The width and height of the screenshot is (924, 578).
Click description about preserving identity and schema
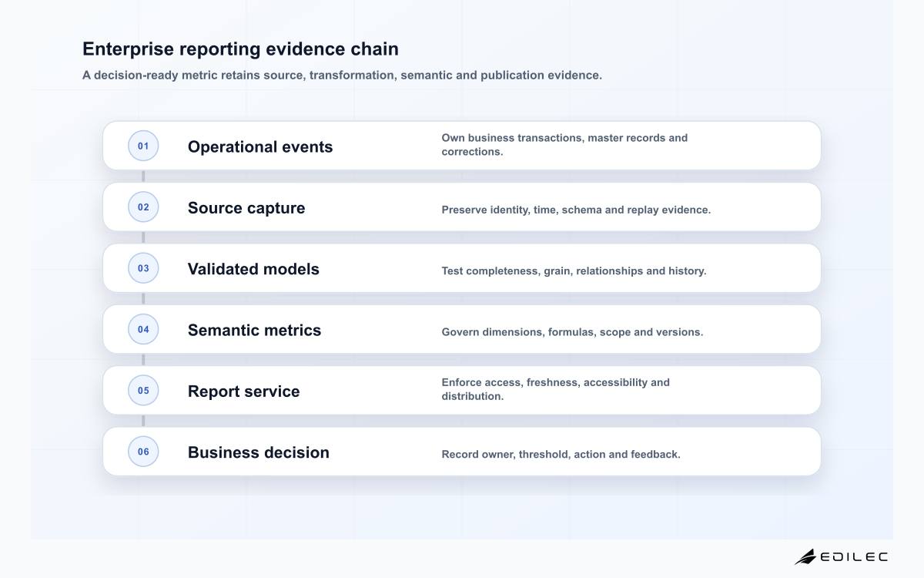tap(576, 210)
